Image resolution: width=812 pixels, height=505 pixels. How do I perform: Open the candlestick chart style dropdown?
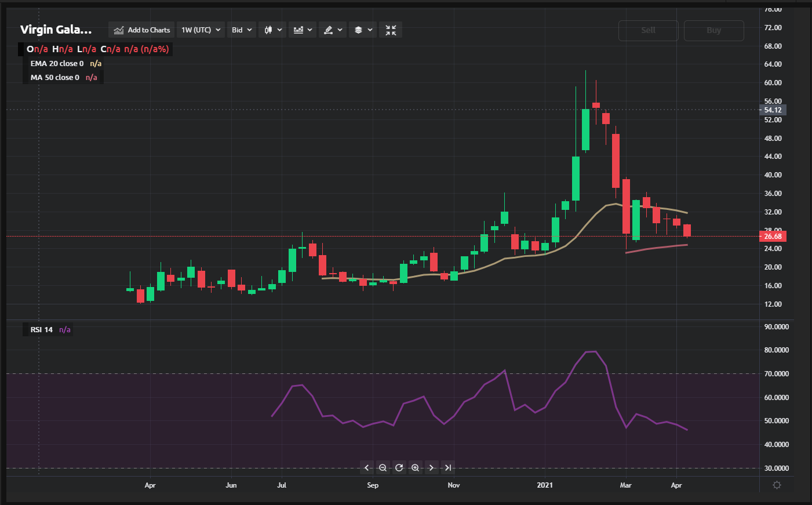pyautogui.click(x=273, y=30)
